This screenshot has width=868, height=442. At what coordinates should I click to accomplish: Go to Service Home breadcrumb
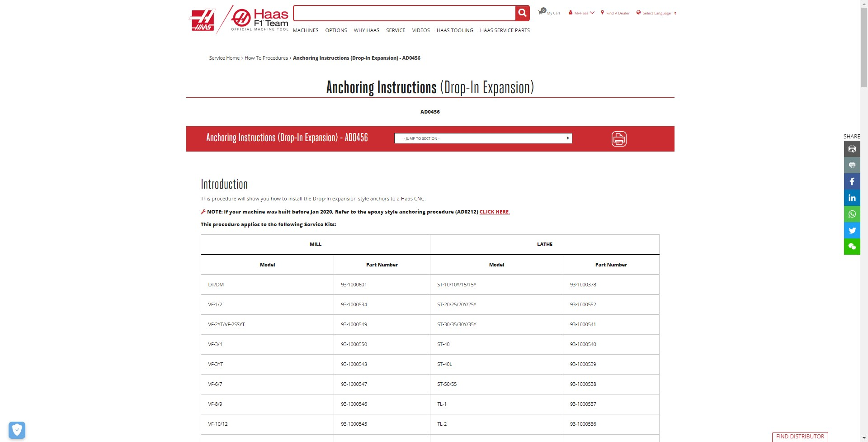(224, 58)
